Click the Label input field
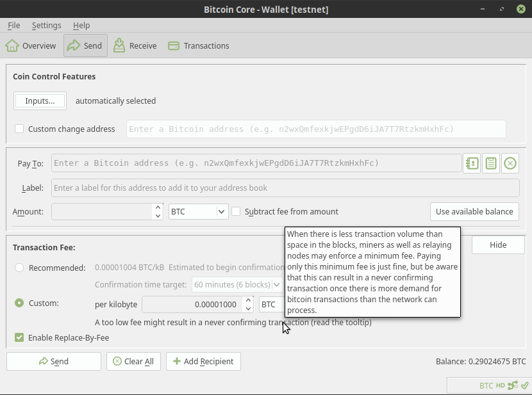The image size is (532, 395). coord(285,188)
